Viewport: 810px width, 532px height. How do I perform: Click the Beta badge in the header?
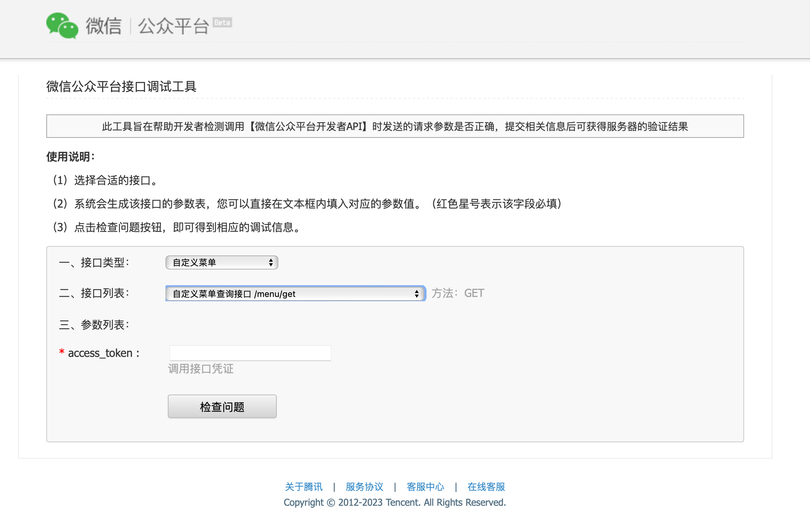point(222,22)
